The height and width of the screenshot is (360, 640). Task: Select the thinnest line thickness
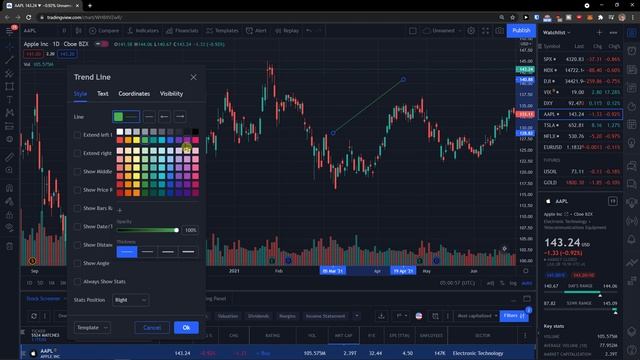[x=127, y=252]
